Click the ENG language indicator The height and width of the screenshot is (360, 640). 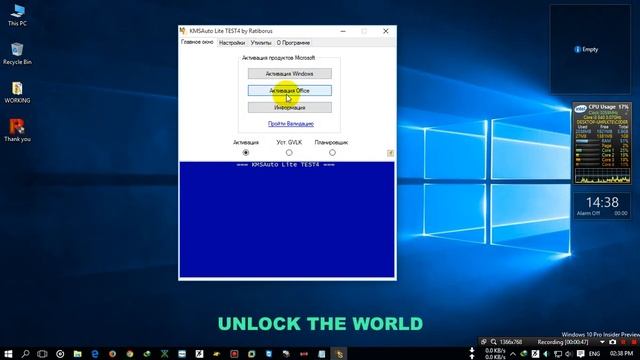[594, 354]
